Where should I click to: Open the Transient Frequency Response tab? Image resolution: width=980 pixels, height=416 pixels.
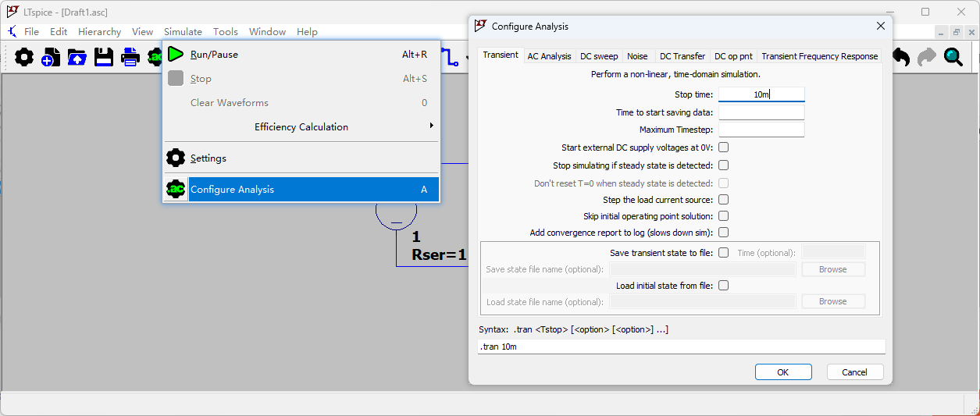(819, 56)
